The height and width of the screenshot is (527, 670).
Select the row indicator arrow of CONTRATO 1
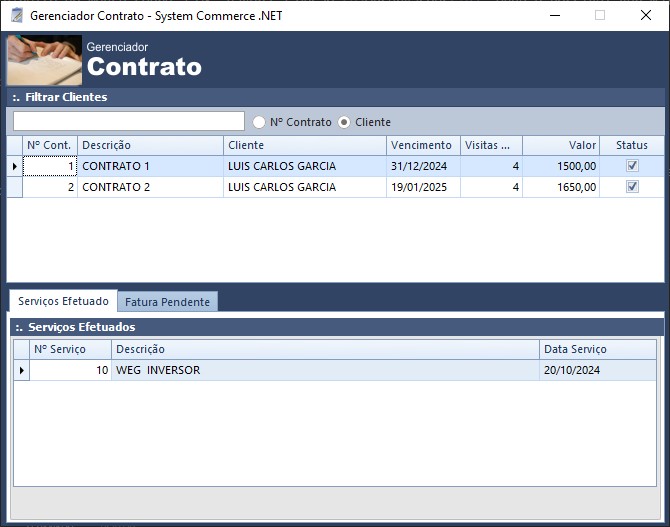click(x=15, y=166)
